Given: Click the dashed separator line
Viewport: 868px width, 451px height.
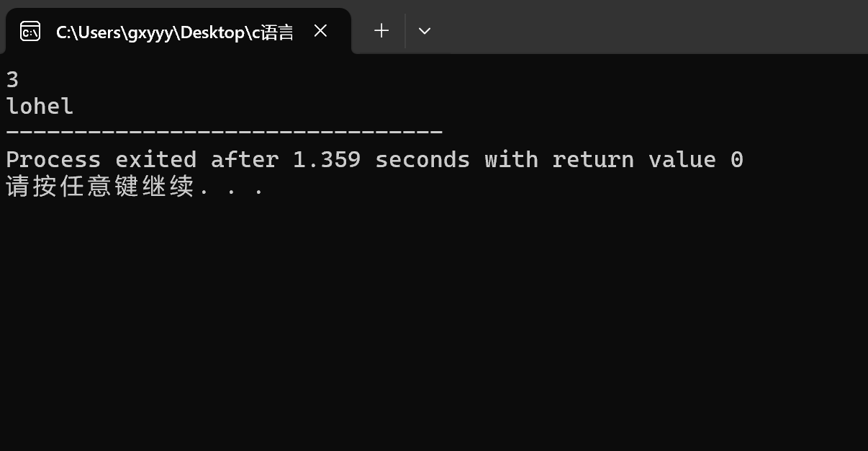Looking at the screenshot, I should click(224, 133).
